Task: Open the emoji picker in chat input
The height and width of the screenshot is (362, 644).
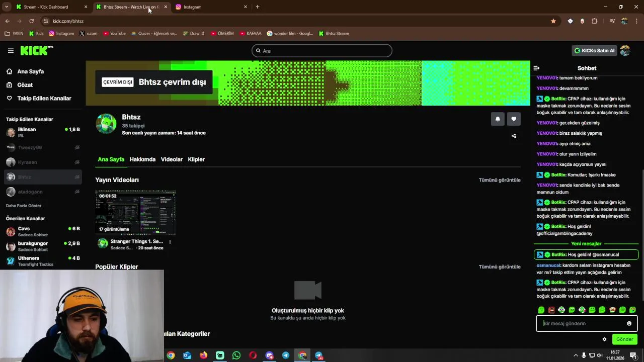Action: [629, 323]
